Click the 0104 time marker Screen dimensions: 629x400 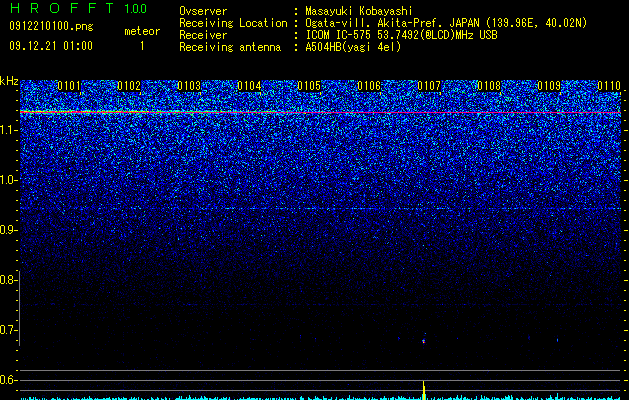coord(249,86)
